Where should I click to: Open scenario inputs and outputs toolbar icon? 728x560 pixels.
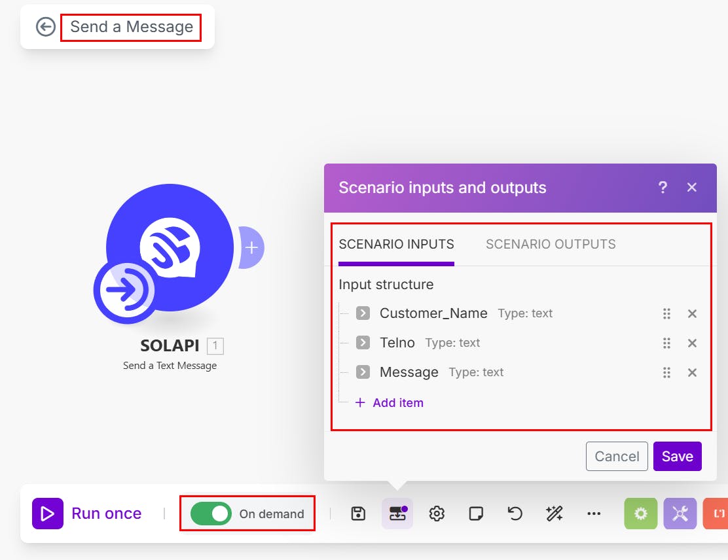pos(397,514)
